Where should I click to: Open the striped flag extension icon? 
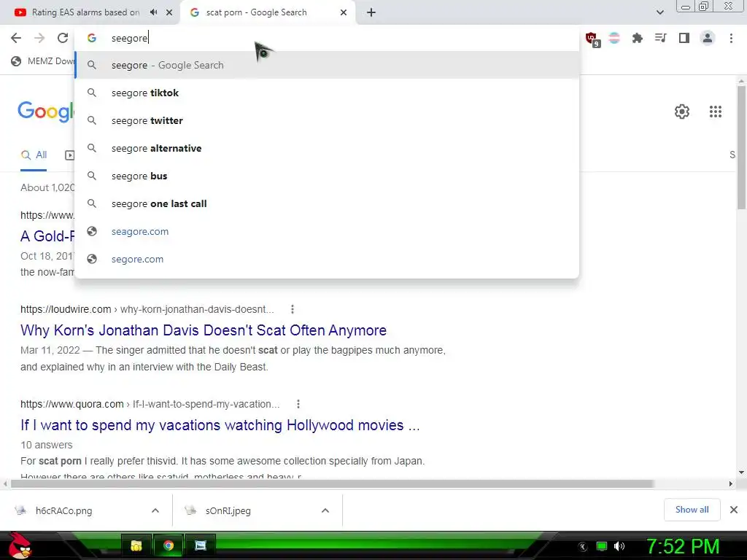614,38
